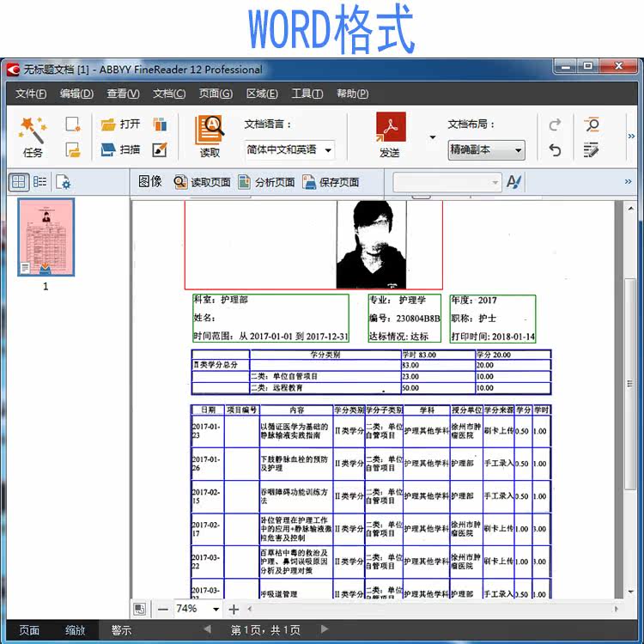Switch to details list view of pages
Viewport: 644px width, 644px height.
click(x=39, y=181)
